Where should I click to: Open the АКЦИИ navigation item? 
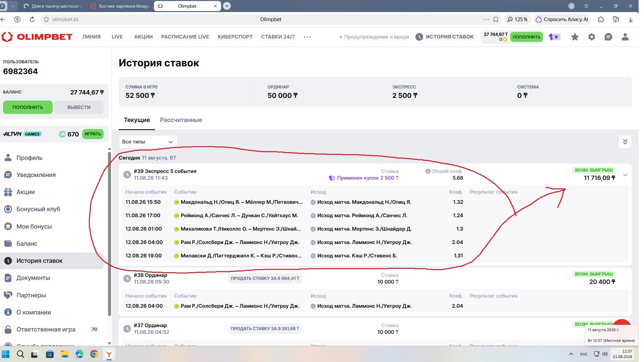(x=144, y=37)
